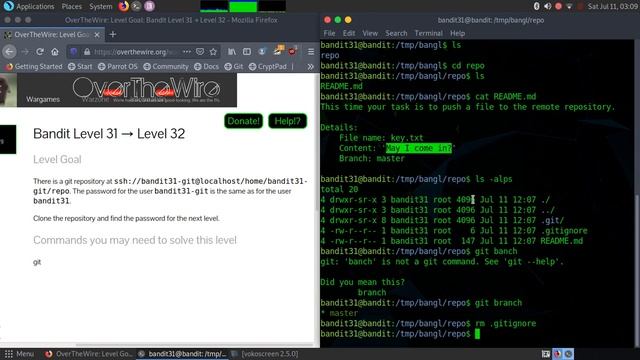The image size is (640, 360).
Task: Click the red extension icon in Firefox toolbar
Action: [293, 51]
